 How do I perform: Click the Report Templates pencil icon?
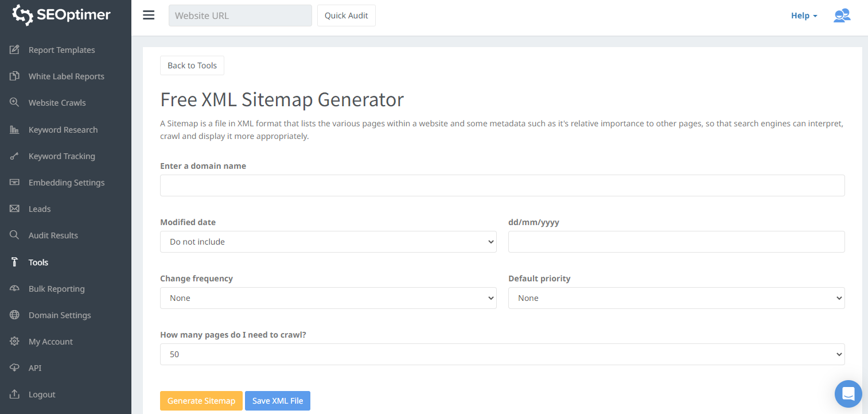pos(15,49)
